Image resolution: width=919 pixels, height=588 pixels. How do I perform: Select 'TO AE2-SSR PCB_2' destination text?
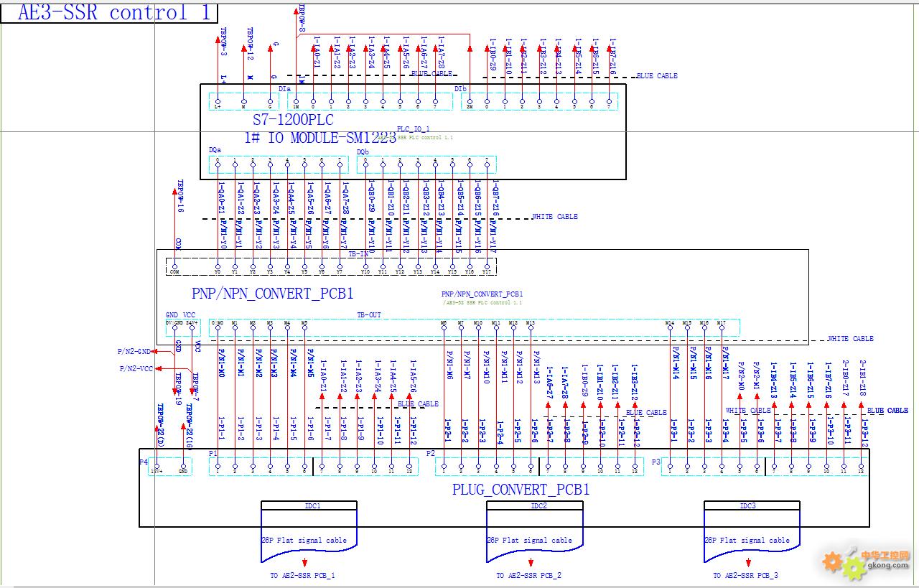pyautogui.click(x=528, y=576)
